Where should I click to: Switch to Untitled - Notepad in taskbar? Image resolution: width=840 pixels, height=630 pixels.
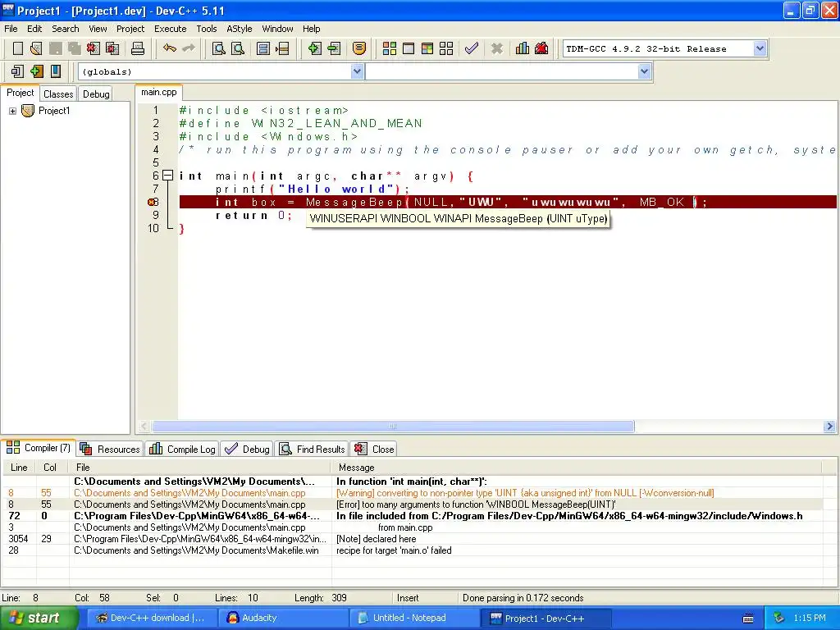414,618
